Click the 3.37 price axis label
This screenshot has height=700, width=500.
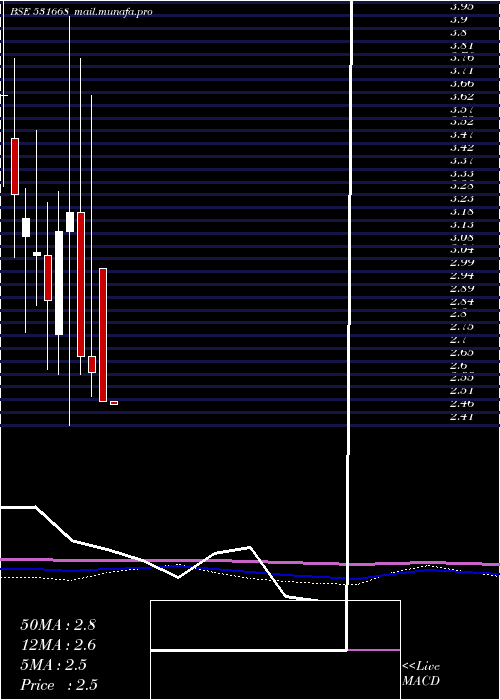point(461,161)
